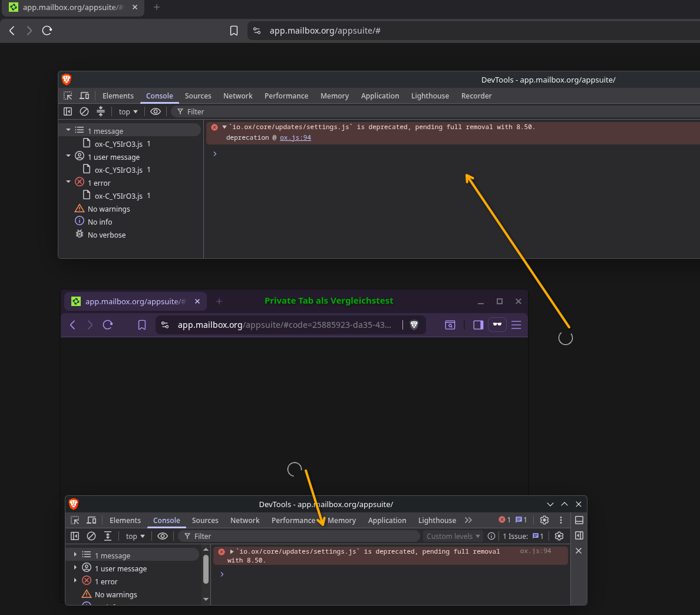Select the Performance tab in the upper DevTools window
The image size is (700, 615).
(x=286, y=96)
